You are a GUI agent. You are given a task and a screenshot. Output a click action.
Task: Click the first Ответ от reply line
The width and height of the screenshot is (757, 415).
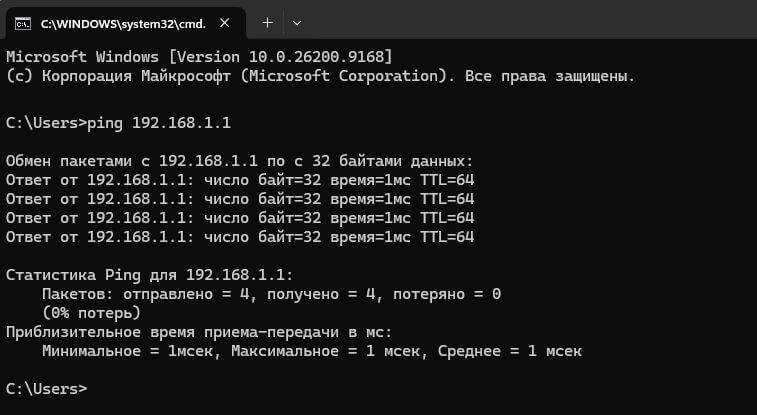tap(240, 180)
